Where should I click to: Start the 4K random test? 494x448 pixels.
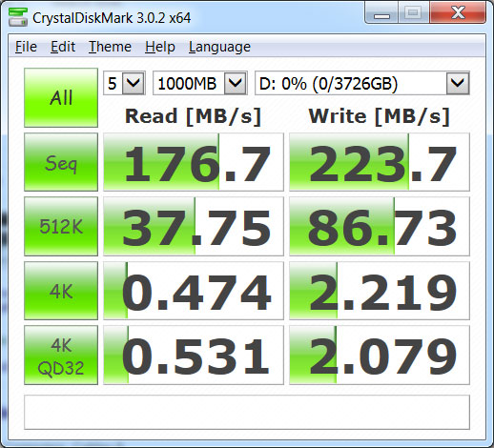(61, 291)
